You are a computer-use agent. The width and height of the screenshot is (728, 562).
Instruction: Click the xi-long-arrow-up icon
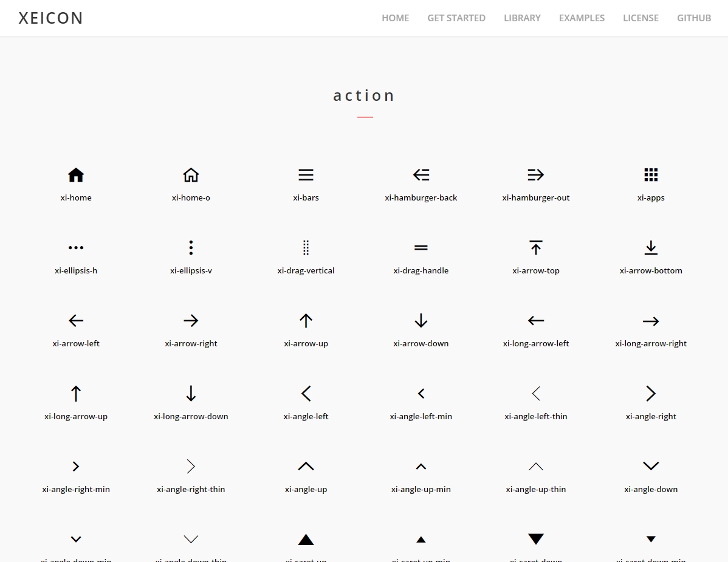click(x=76, y=394)
